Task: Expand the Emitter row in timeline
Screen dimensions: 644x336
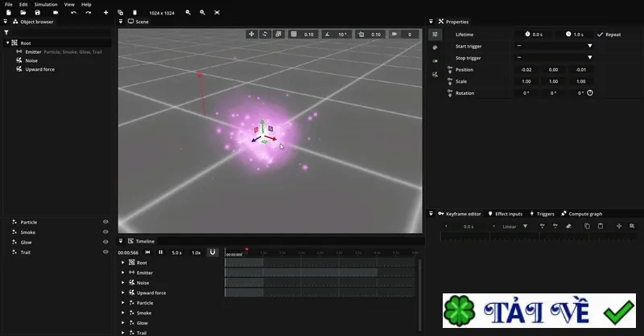Action: point(123,272)
